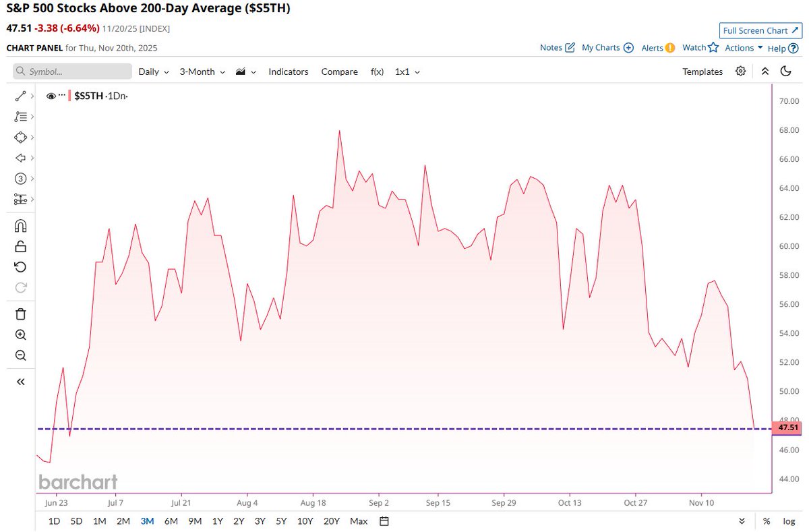Select the arrow marker tool
Screen dimensions: 809x532
click(x=20, y=158)
